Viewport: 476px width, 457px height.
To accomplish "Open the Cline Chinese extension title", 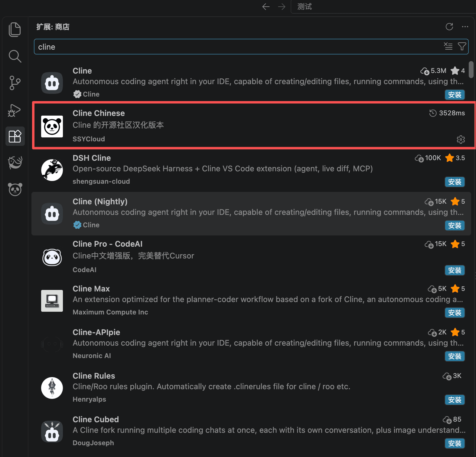I will 99,113.
